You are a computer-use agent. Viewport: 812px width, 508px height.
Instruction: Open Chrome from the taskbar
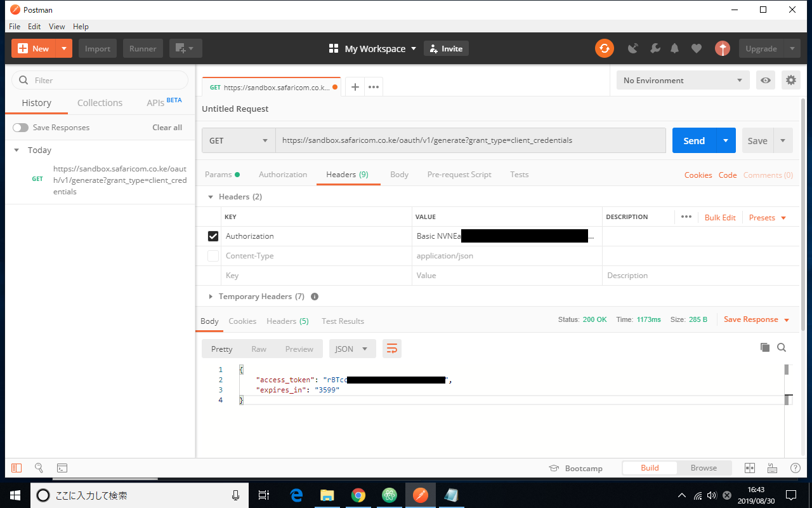tap(358, 495)
